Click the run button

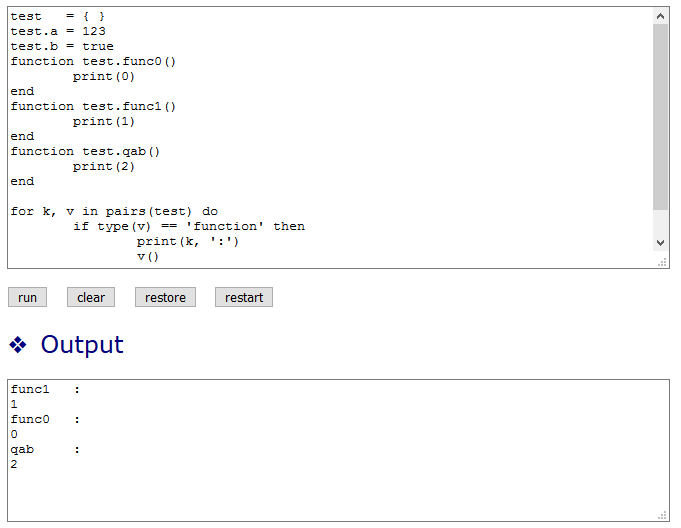click(27, 297)
